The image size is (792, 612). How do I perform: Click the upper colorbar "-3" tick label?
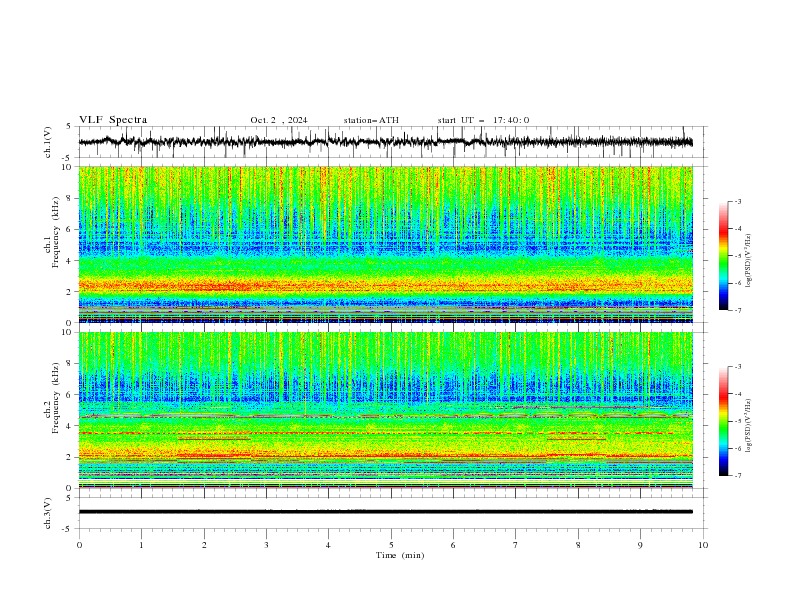[x=738, y=201]
